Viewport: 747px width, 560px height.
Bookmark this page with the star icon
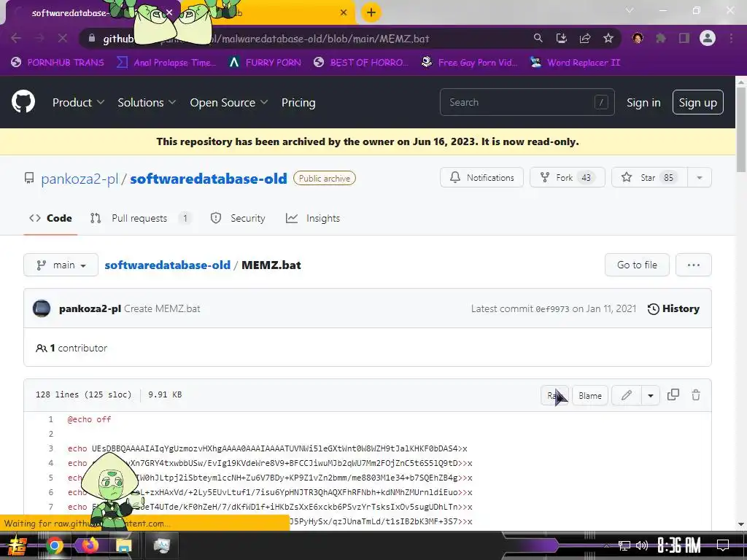coord(608,38)
